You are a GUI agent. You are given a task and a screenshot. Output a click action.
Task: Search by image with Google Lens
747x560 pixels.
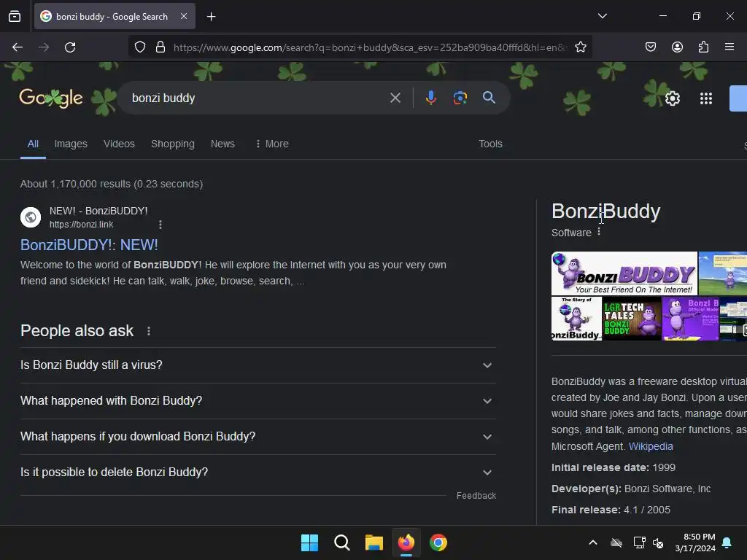pyautogui.click(x=460, y=98)
